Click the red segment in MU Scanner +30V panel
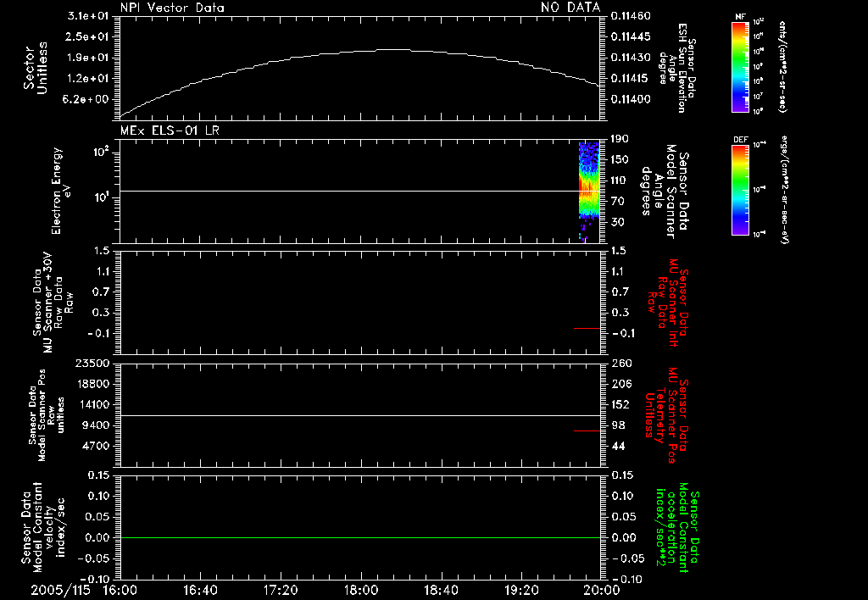The image size is (868, 600). click(587, 328)
